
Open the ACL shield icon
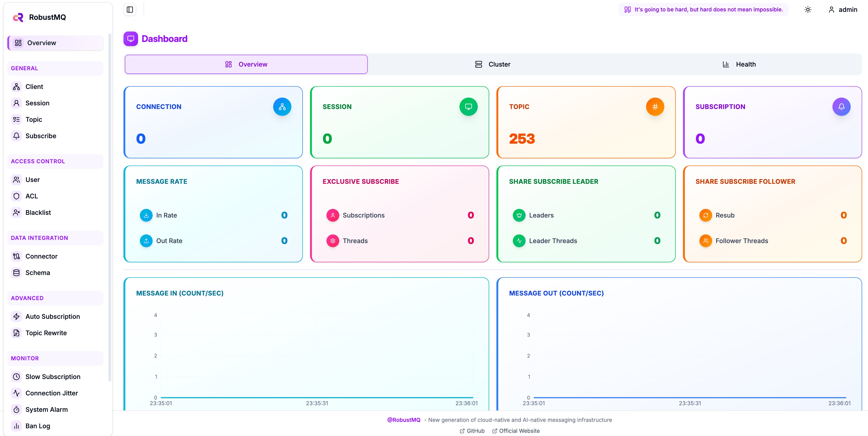16,196
